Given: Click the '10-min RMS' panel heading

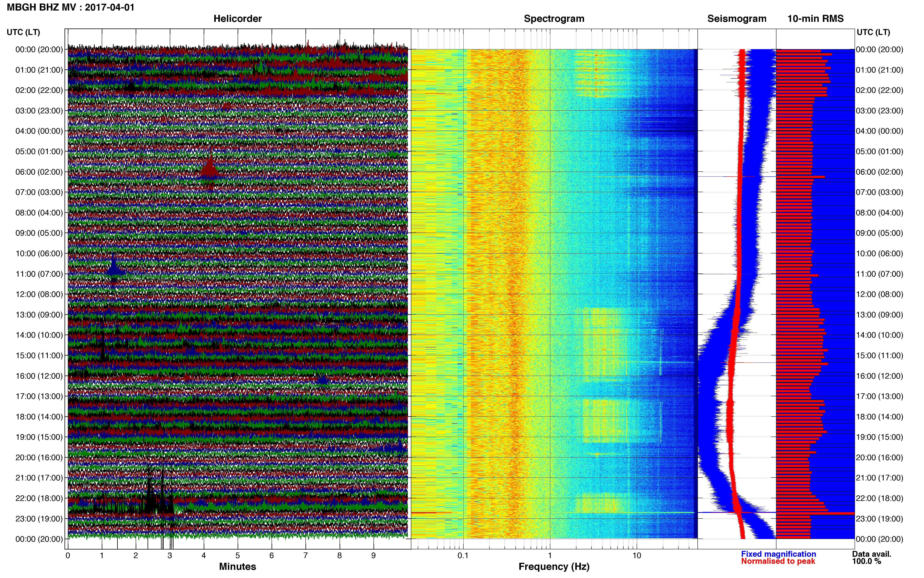Looking at the screenshot, I should tap(816, 19).
